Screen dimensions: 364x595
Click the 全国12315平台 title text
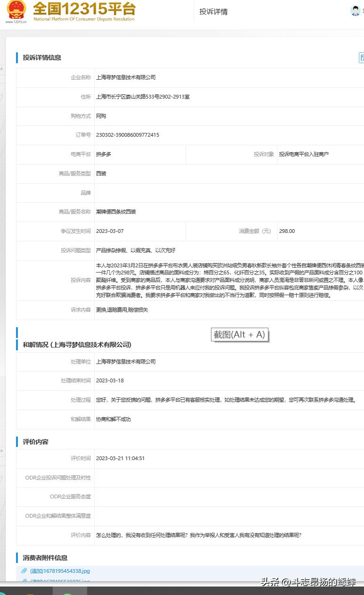[x=84, y=8]
